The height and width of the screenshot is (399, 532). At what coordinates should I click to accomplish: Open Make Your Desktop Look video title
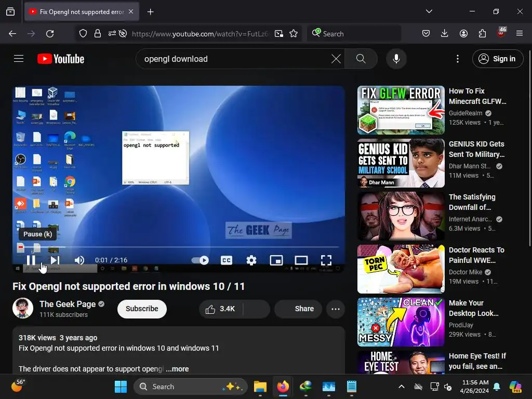(474, 308)
